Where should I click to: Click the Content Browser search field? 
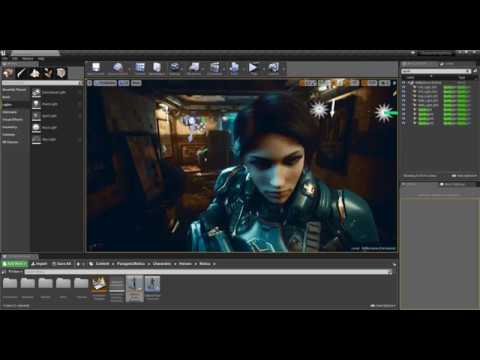[x=207, y=272]
